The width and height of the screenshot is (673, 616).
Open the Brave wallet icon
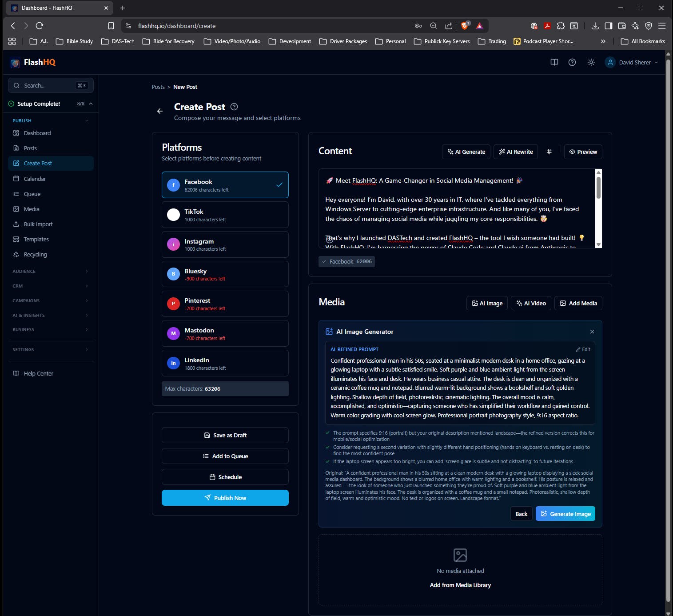coord(622,26)
